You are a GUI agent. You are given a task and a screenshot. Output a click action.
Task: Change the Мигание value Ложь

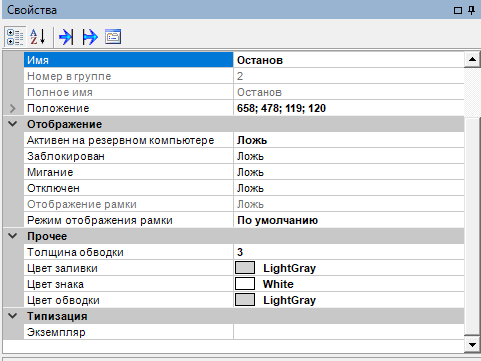(x=349, y=172)
